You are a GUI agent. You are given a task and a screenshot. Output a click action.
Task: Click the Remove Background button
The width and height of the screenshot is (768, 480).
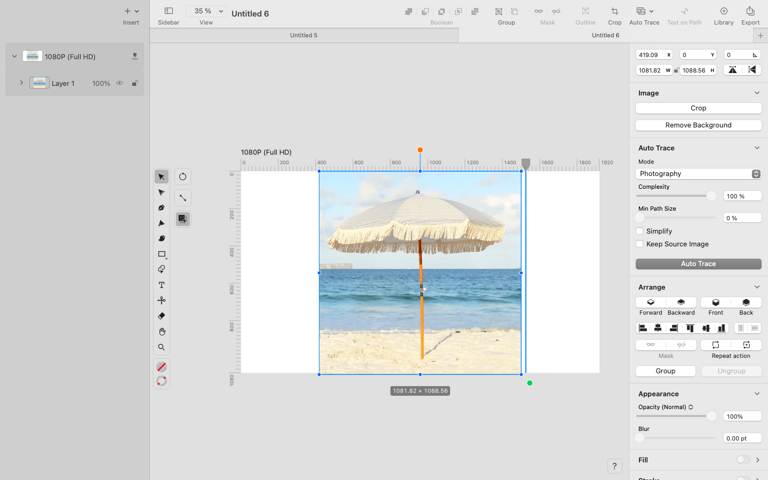(x=698, y=125)
